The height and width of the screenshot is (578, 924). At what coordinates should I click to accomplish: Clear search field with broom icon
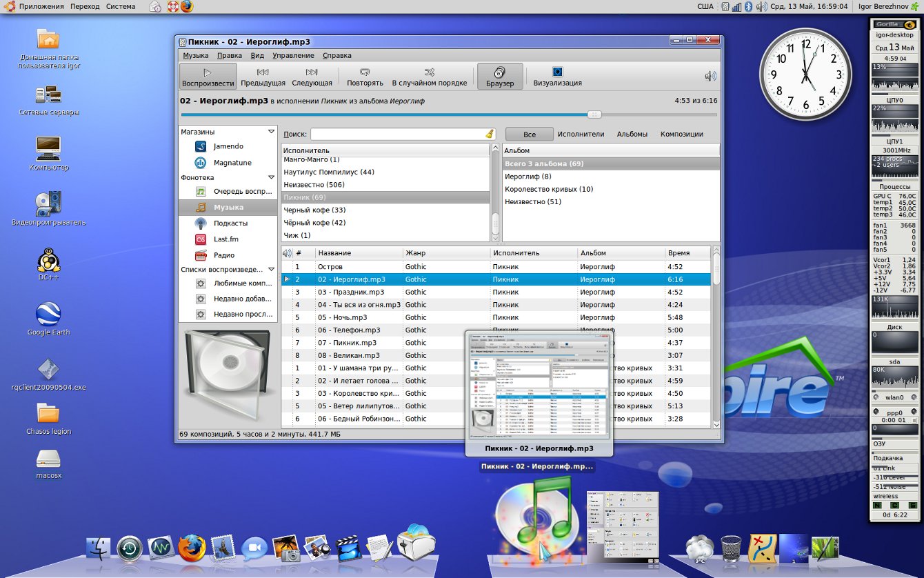(x=490, y=134)
